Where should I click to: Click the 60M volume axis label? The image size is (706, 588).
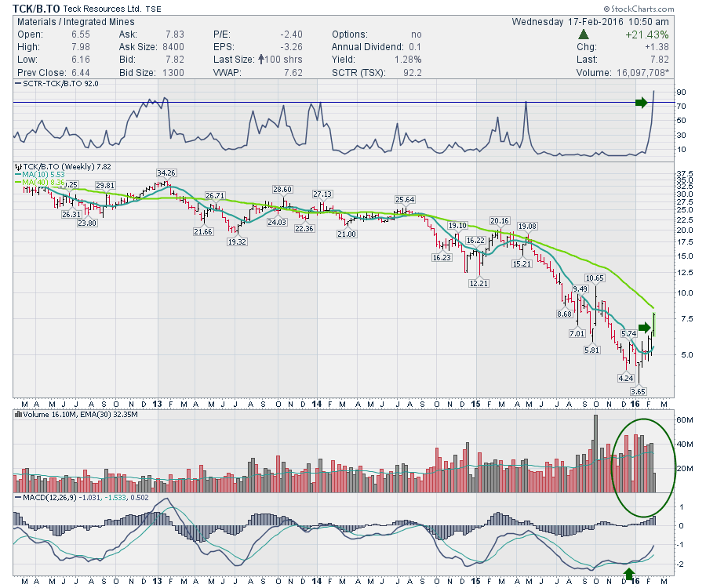pos(684,420)
